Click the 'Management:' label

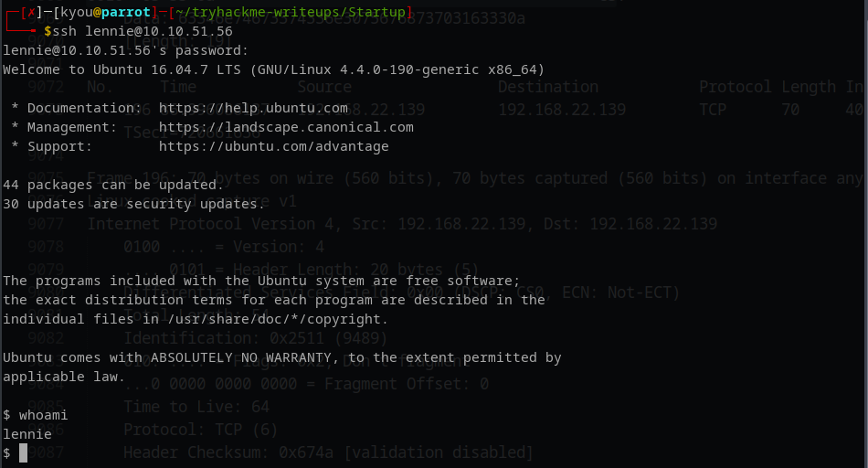pos(71,127)
